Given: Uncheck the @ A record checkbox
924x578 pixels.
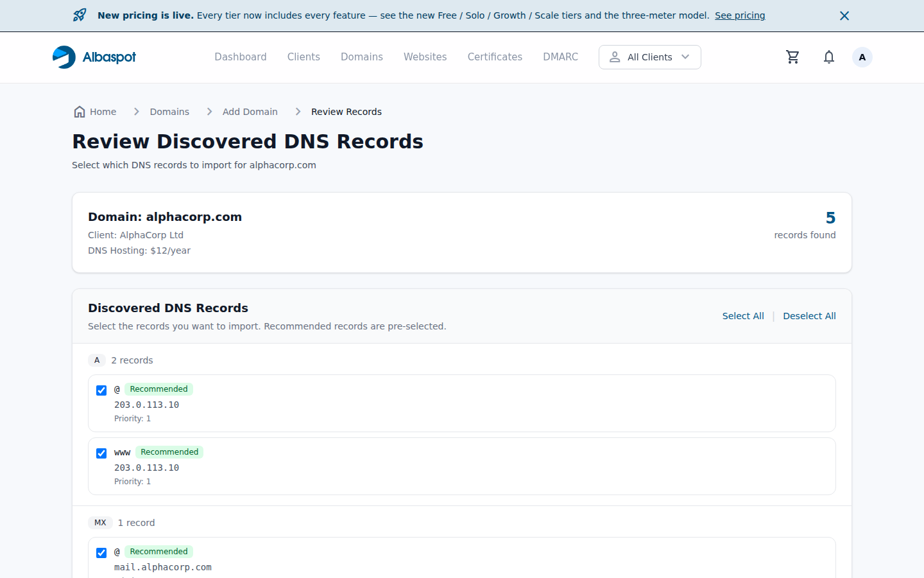Looking at the screenshot, I should [101, 390].
